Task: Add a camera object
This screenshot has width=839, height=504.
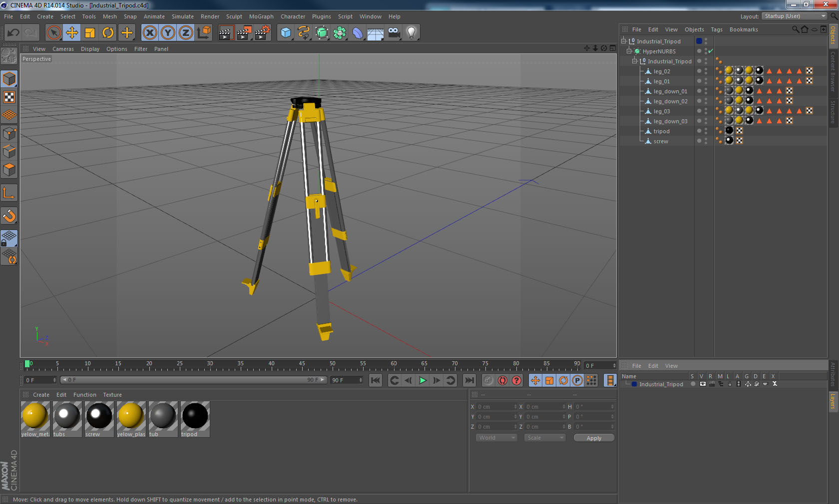Action: click(x=394, y=33)
